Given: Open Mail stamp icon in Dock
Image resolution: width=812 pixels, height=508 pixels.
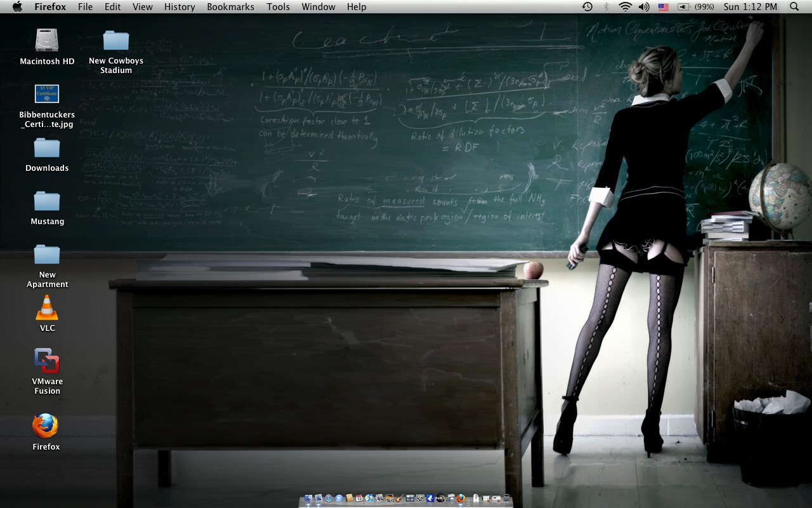Looking at the screenshot, I should click(318, 498).
